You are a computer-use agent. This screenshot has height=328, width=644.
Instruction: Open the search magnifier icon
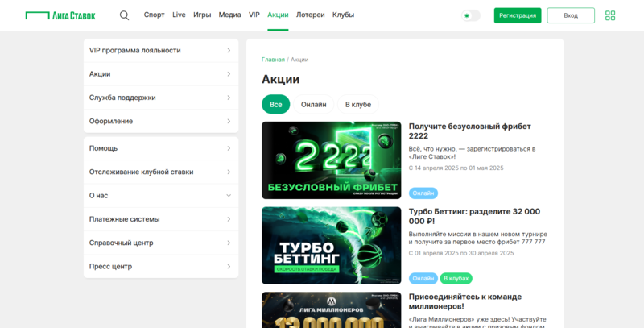[x=124, y=15]
